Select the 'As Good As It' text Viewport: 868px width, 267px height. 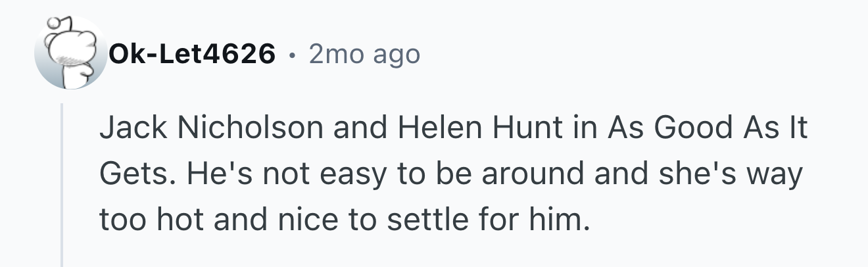(x=707, y=128)
